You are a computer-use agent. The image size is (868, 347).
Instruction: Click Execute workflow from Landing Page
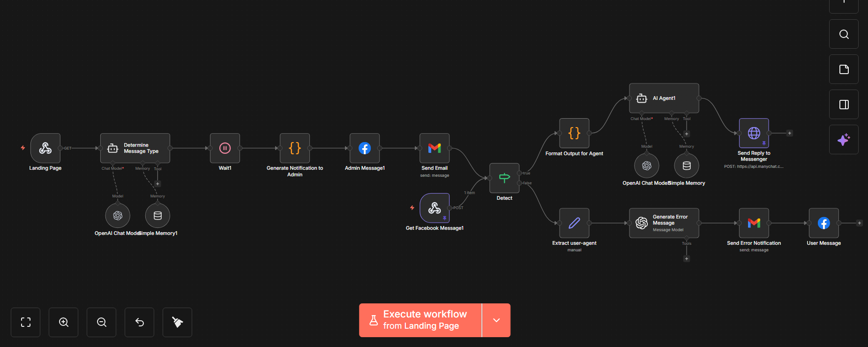click(x=420, y=320)
